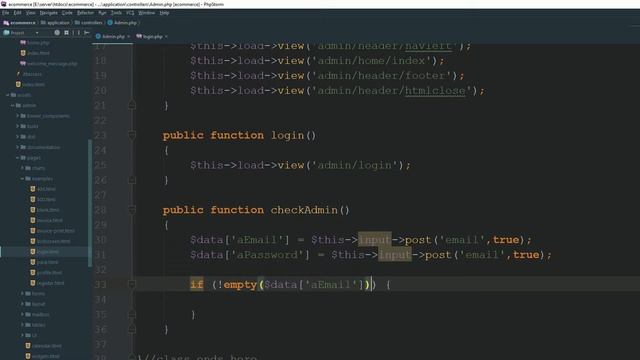Screen dimensions: 640x360
Task: Expand the charts folder
Action: pos(22,168)
